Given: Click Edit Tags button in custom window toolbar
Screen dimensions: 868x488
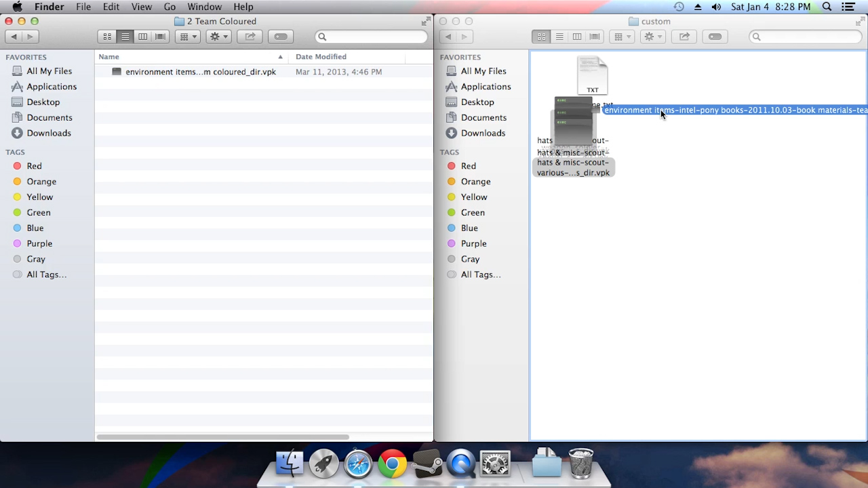Looking at the screenshot, I should pyautogui.click(x=715, y=37).
